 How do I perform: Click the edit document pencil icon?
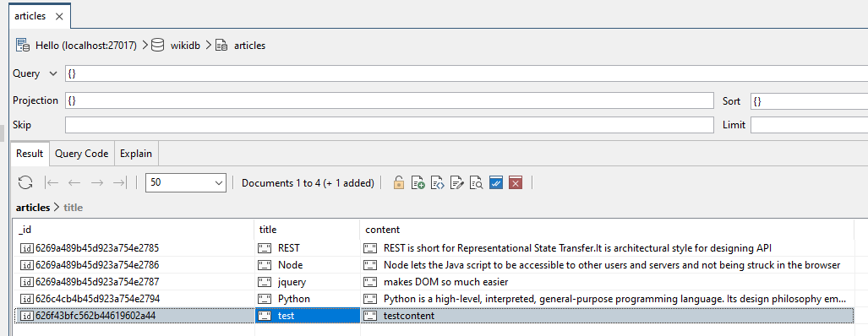pyautogui.click(x=456, y=183)
